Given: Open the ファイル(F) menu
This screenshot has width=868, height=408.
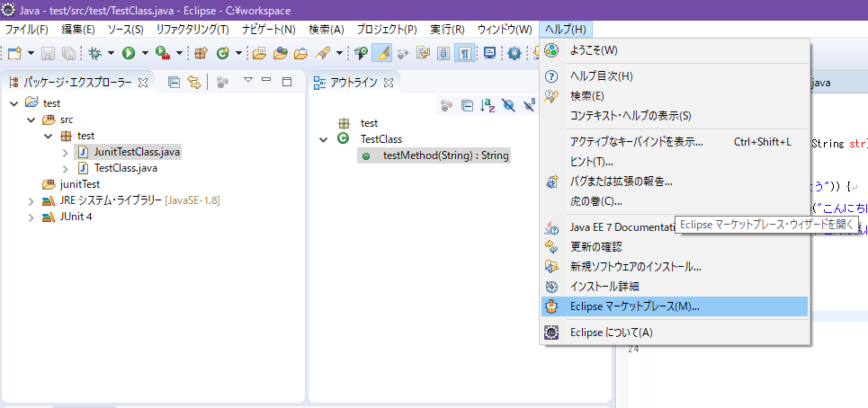Looking at the screenshot, I should point(27,30).
